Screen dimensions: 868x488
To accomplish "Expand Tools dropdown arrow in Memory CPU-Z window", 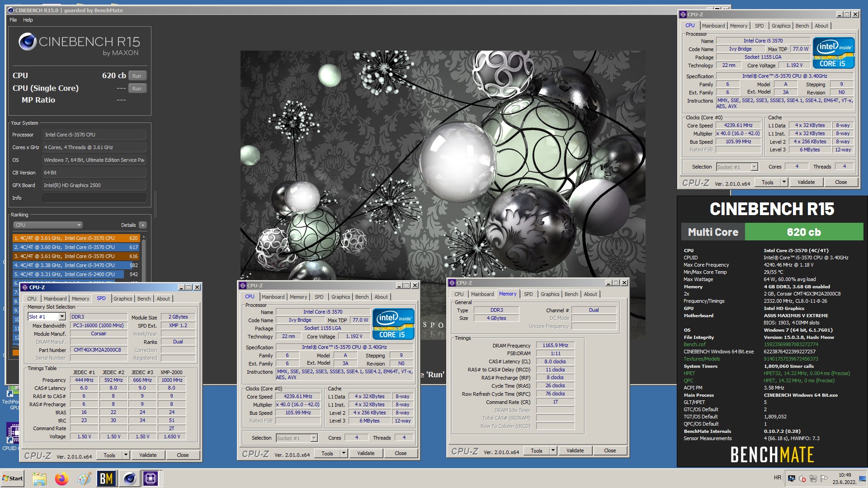I will (x=553, y=450).
